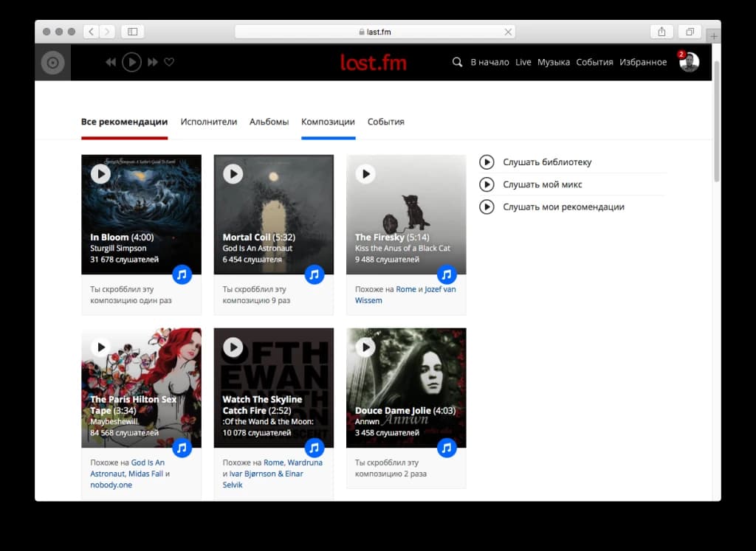756x551 pixels.
Task: Open user profile avatar with notifications
Action: [x=689, y=62]
